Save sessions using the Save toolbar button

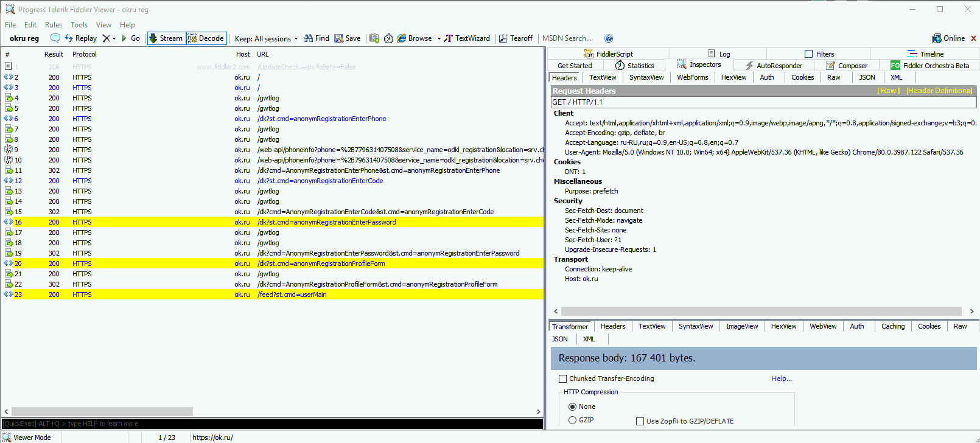348,38
